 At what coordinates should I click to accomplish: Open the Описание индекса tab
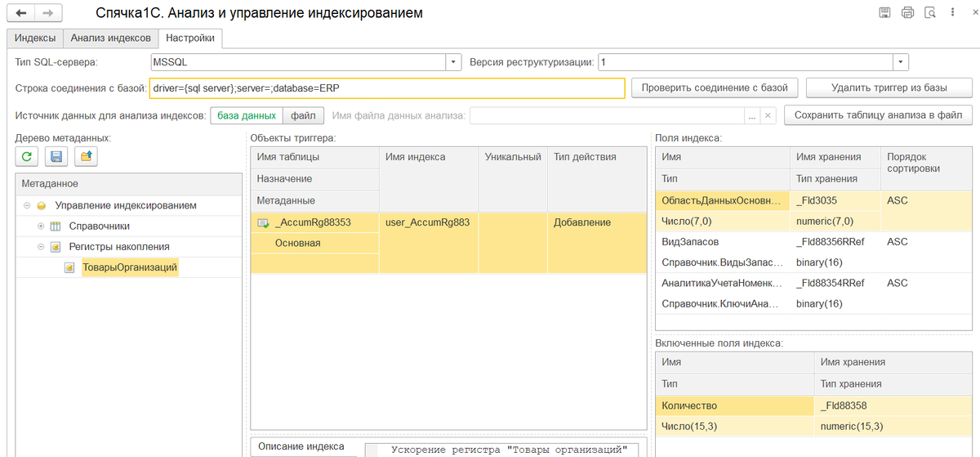(301, 446)
